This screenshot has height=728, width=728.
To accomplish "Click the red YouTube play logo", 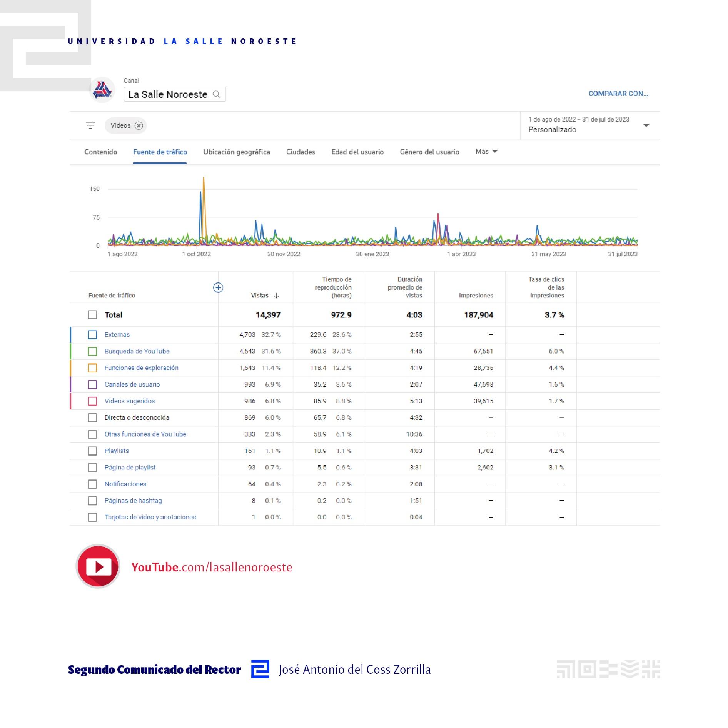I will point(98,566).
